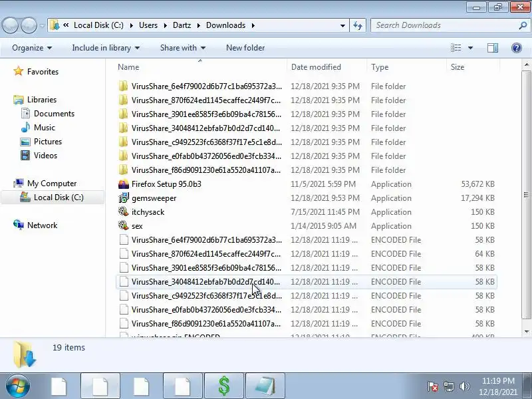Click Dartz in the address breadcrumb
Screen dimensions: 532x399
tap(182, 25)
